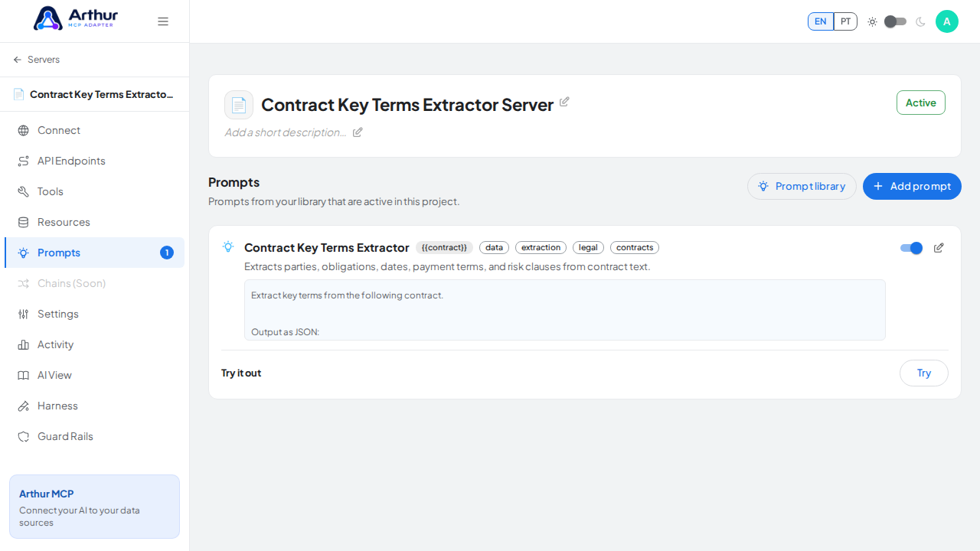Viewport: 980px width, 551px height.
Task: Click the data tag
Action: click(494, 248)
